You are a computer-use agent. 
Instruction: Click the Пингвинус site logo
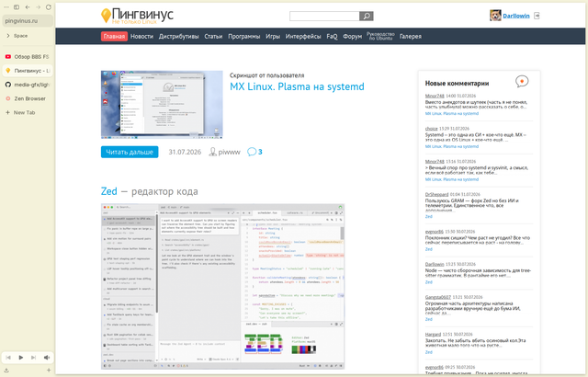pyautogui.click(x=137, y=16)
